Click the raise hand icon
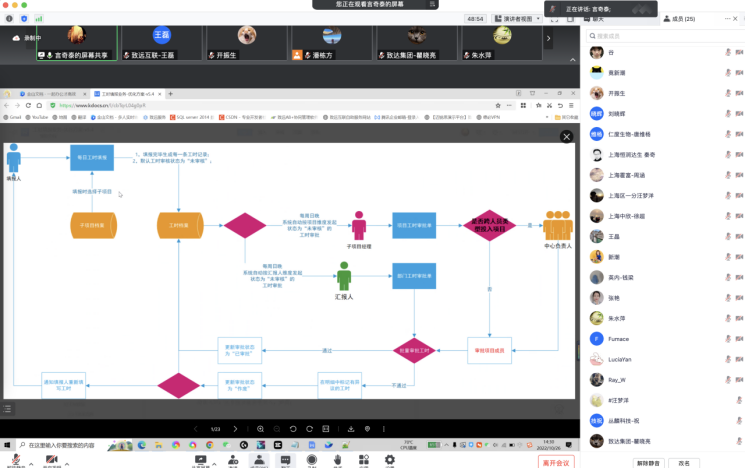Viewport: 746px width, 468px height. pyautogui.click(x=338, y=460)
